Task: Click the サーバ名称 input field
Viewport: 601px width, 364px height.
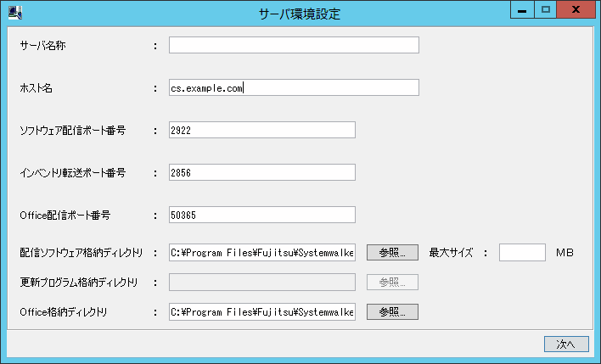Action: tap(294, 45)
